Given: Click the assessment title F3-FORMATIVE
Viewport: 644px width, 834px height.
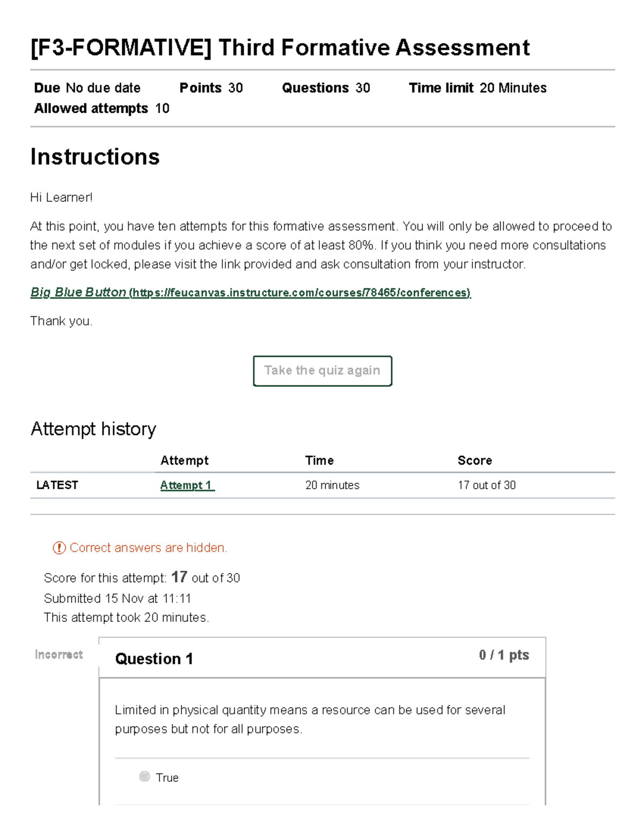Looking at the screenshot, I should point(280,47).
